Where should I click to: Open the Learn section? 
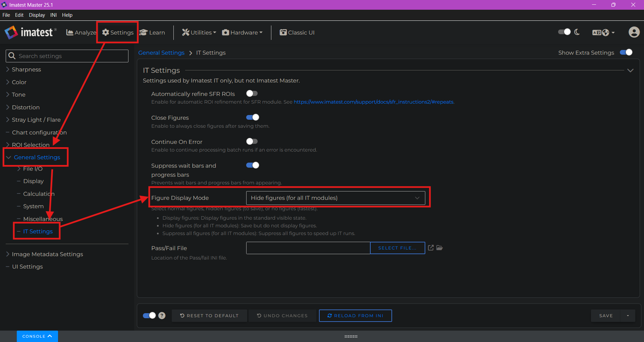[x=152, y=33]
